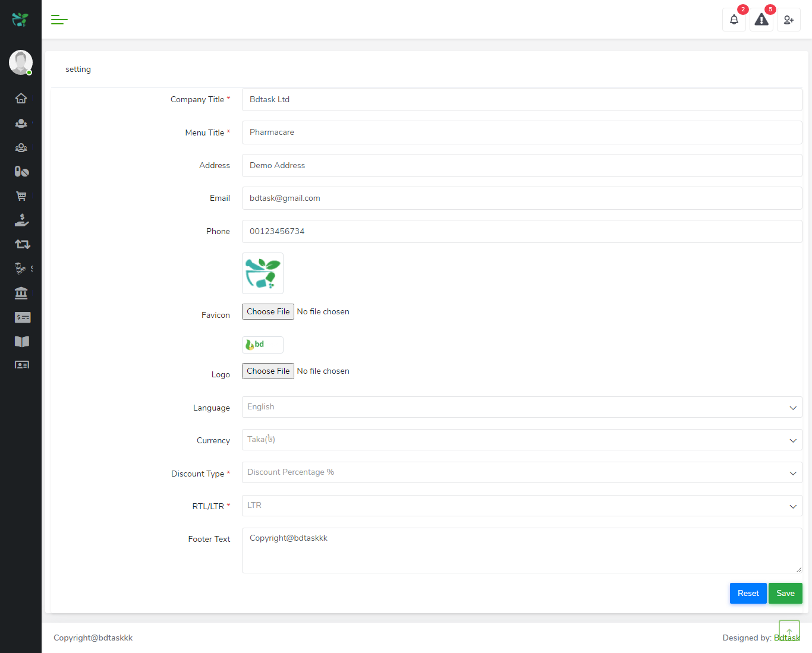
Task: Open the Dashboard home icon in sidebar
Action: [x=21, y=98]
